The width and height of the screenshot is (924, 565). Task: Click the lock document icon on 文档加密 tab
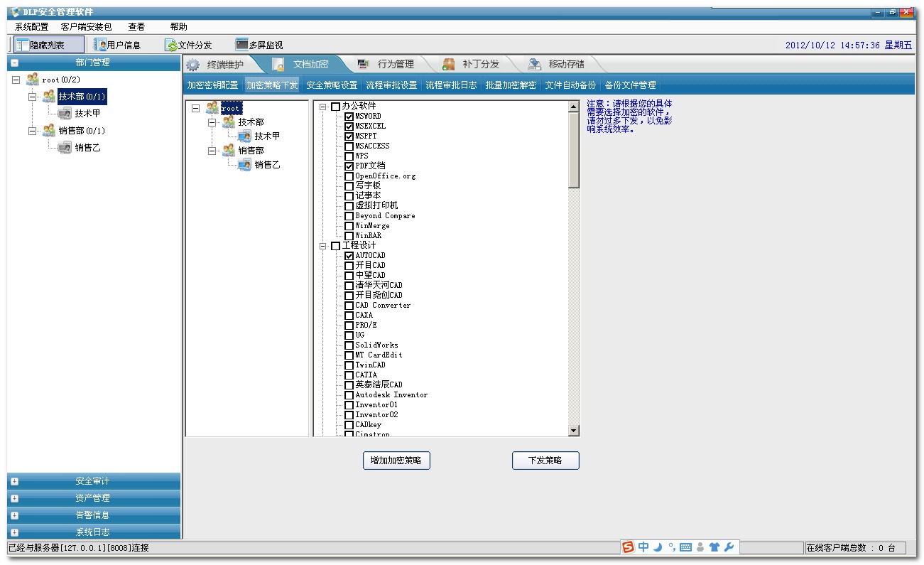tap(278, 65)
